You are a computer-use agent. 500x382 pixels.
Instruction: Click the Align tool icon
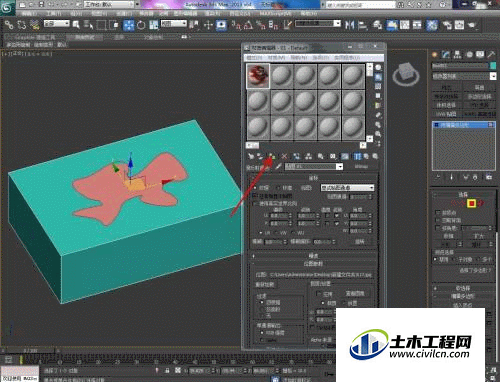362,25
